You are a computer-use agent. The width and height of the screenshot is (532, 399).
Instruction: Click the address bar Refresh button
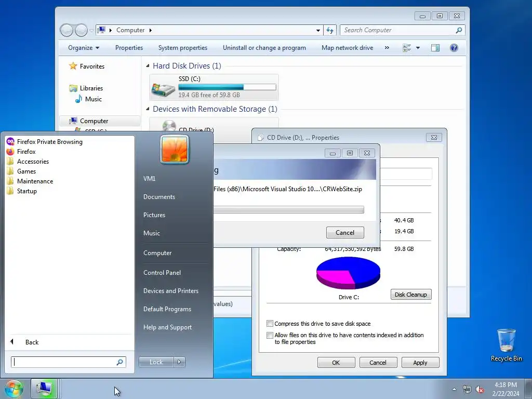pyautogui.click(x=330, y=30)
